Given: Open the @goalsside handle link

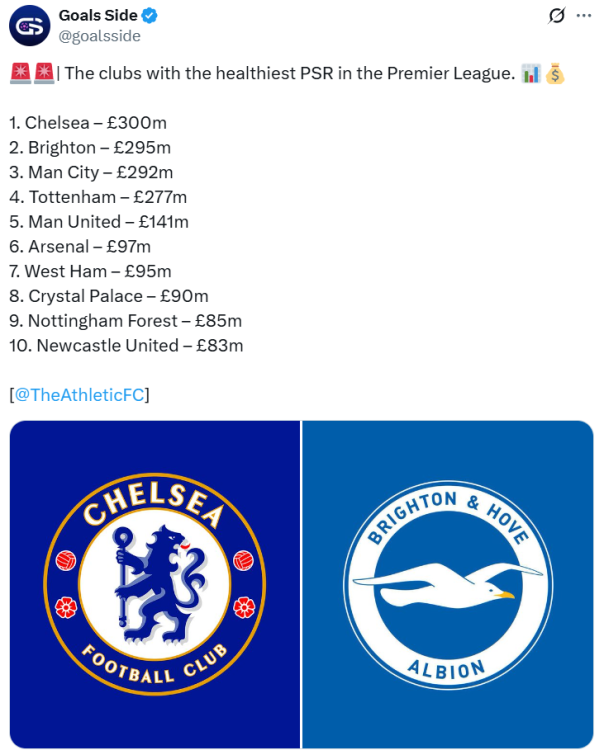Looking at the screenshot, I should [100, 36].
